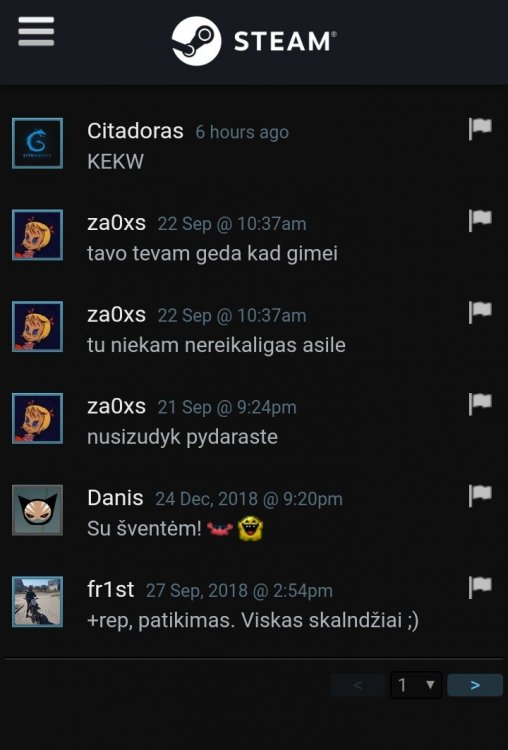Click the previous page arrow button
The width and height of the screenshot is (508, 750).
[357, 685]
